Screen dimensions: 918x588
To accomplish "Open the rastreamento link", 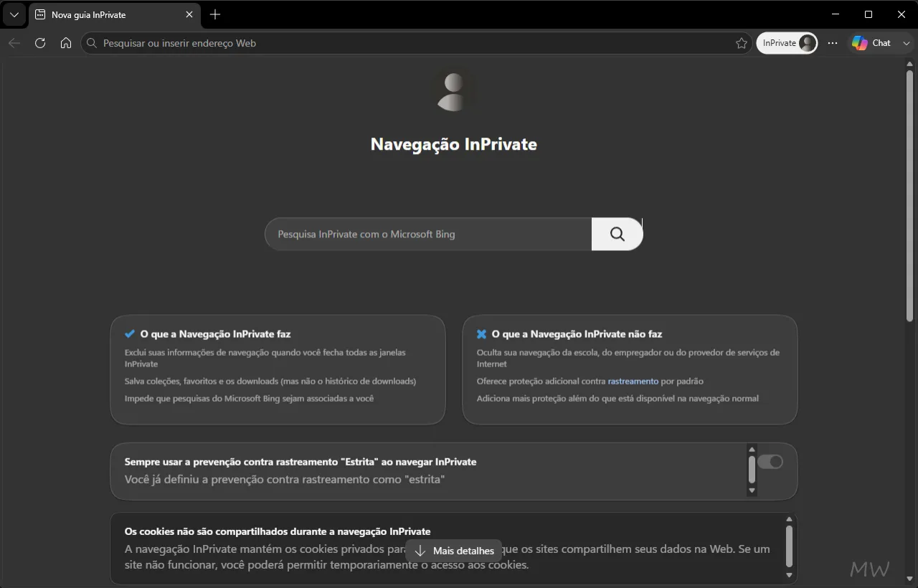I will [633, 381].
